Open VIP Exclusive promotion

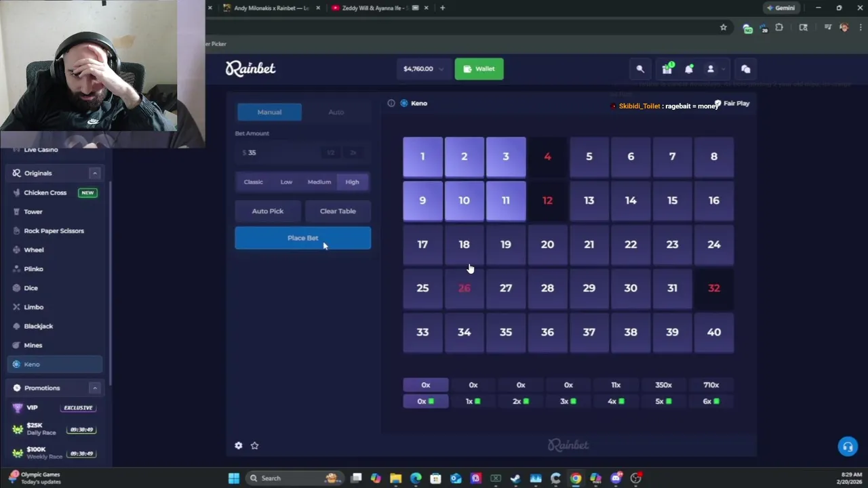[x=54, y=407]
